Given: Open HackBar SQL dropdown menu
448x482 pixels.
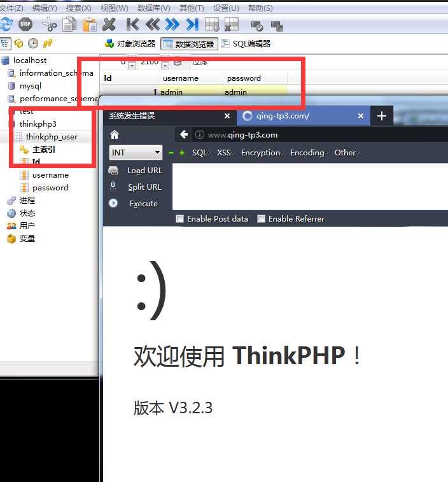Looking at the screenshot, I should tap(201, 152).
